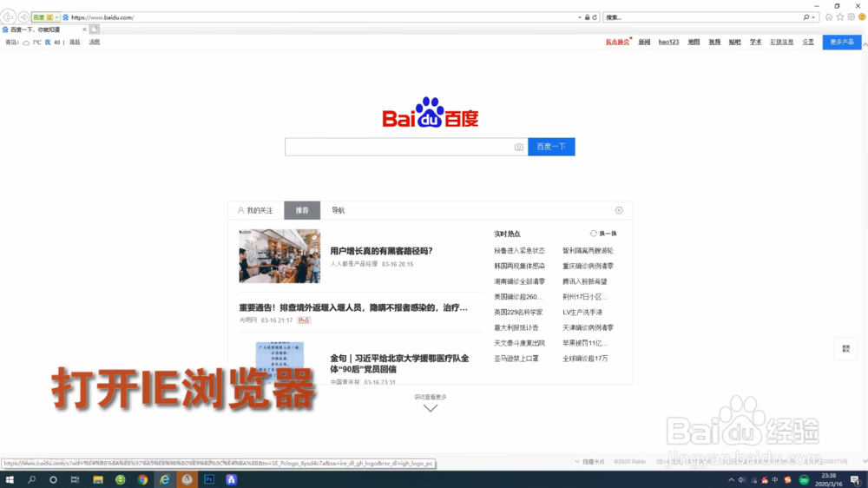This screenshot has width=868, height=488.
Task: Click the Baidu logo
Action: tap(431, 112)
